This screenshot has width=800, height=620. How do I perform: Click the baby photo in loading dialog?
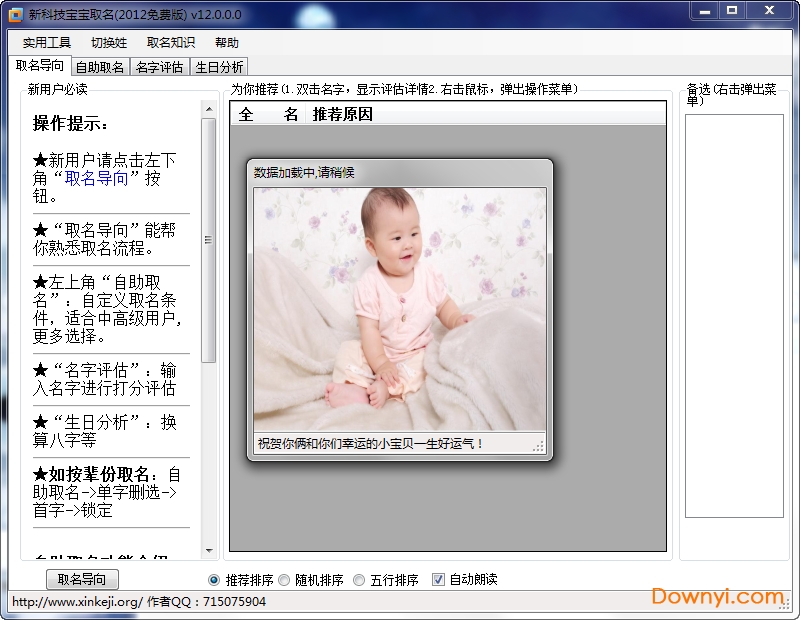399,309
